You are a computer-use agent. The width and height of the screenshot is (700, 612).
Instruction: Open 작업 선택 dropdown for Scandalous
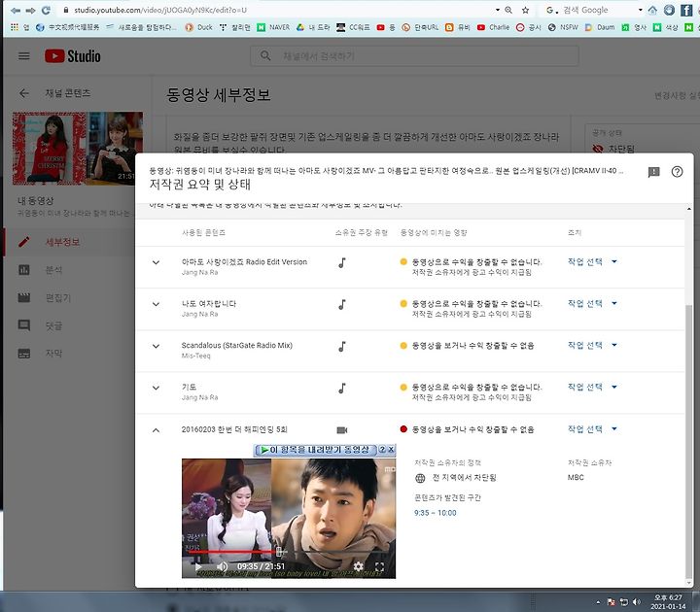[x=592, y=345]
